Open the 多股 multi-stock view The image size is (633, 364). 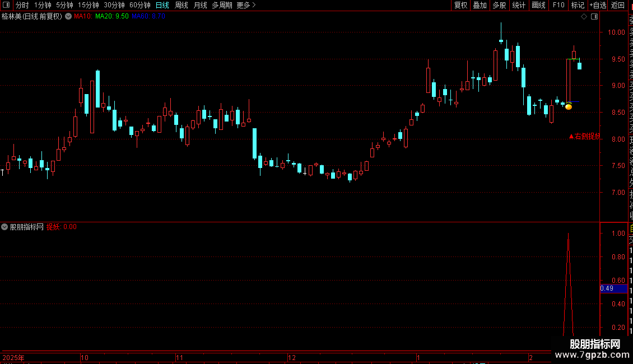499,5
